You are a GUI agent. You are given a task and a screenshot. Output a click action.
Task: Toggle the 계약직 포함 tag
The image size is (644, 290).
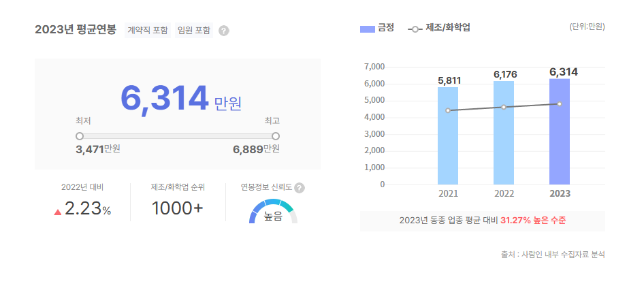148,31
